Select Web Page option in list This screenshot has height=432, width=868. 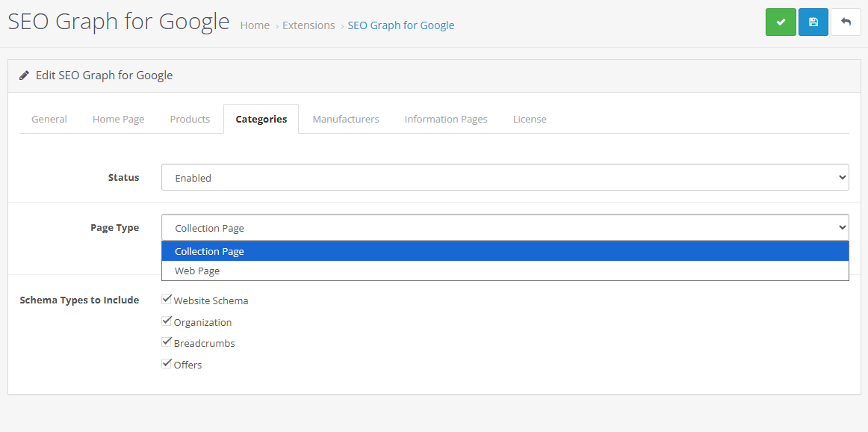tap(197, 271)
